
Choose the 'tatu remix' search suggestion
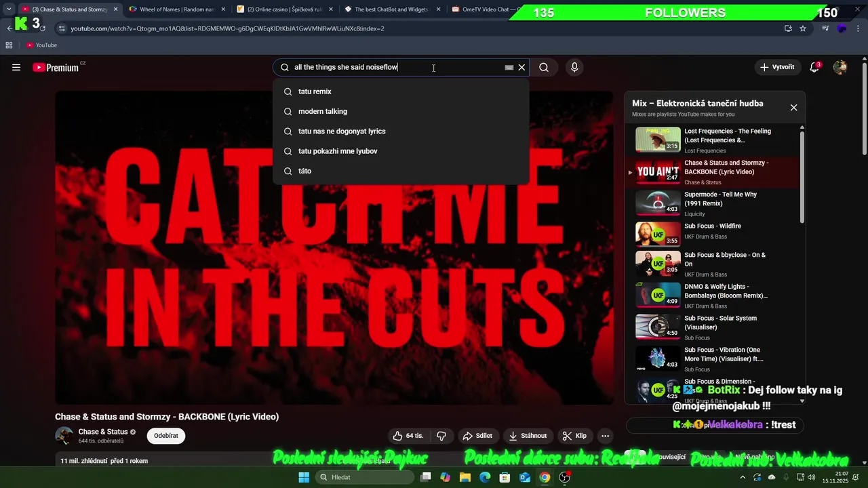[401, 91]
